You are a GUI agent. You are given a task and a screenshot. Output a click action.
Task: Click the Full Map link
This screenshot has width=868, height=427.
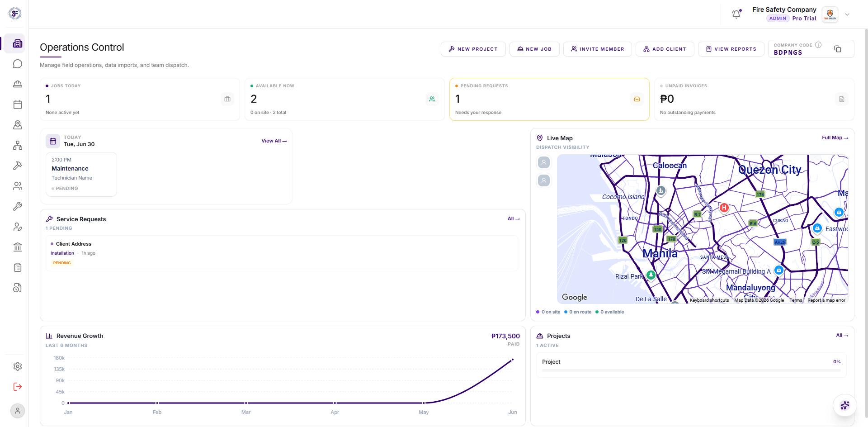[x=835, y=138]
